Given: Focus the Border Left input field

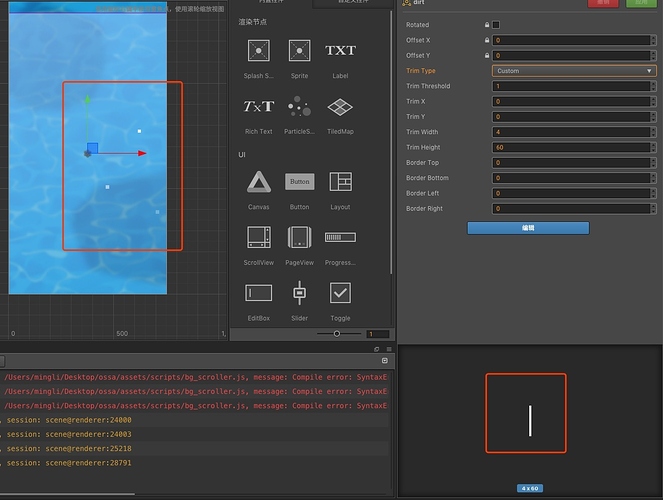Looking at the screenshot, I should (x=571, y=193).
